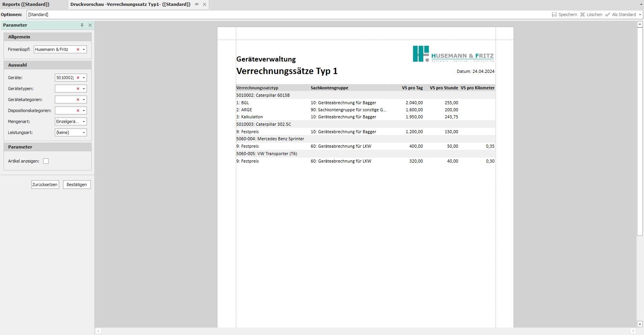644x335 pixels.
Task: Click the vertical scrollbar up arrow
Action: pyautogui.click(x=640, y=24)
